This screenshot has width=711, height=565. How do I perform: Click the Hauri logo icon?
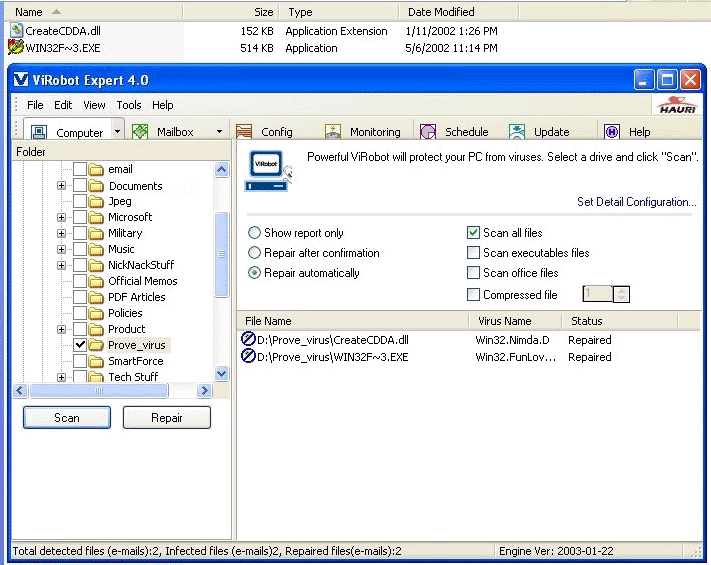pyautogui.click(x=679, y=105)
